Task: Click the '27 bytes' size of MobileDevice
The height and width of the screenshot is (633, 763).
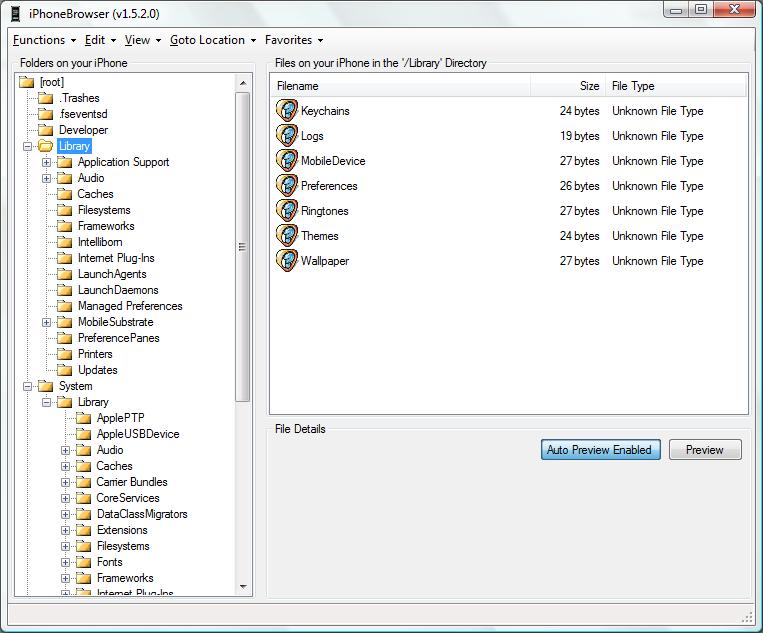Action: point(580,161)
